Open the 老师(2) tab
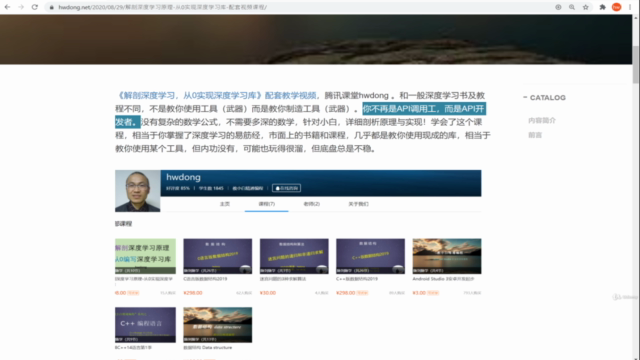640x360 pixels. click(311, 204)
